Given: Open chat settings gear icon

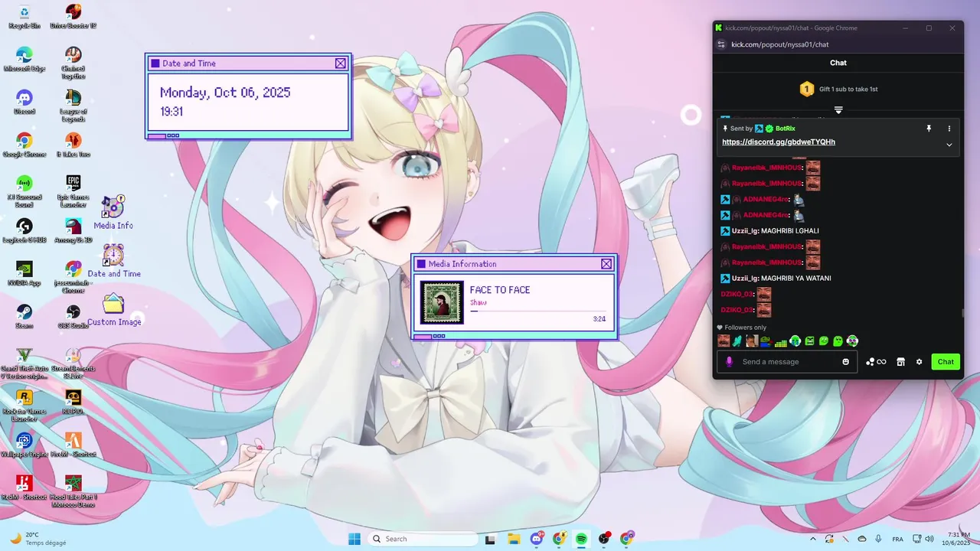Looking at the screenshot, I should [920, 362].
